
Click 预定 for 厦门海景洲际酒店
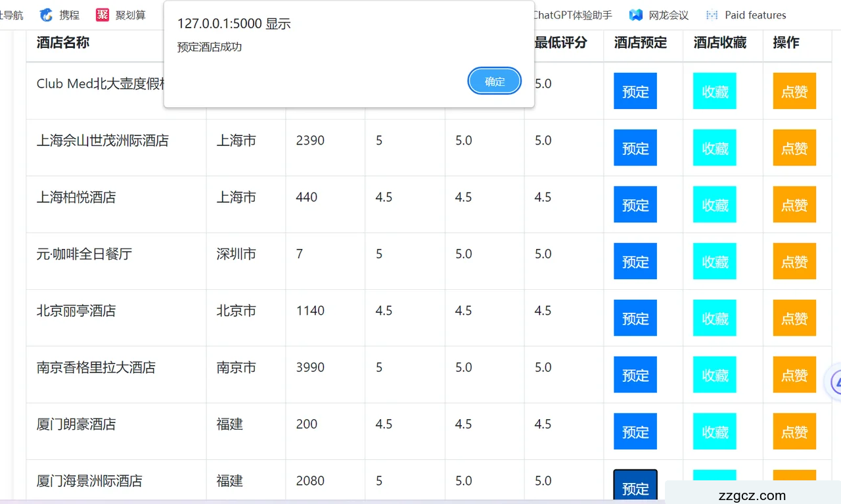635,488
